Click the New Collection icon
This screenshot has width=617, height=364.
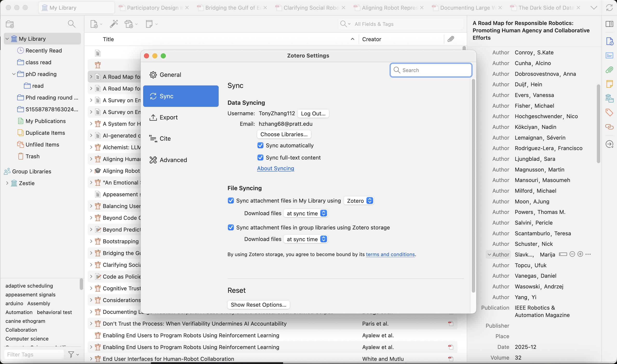click(x=10, y=24)
